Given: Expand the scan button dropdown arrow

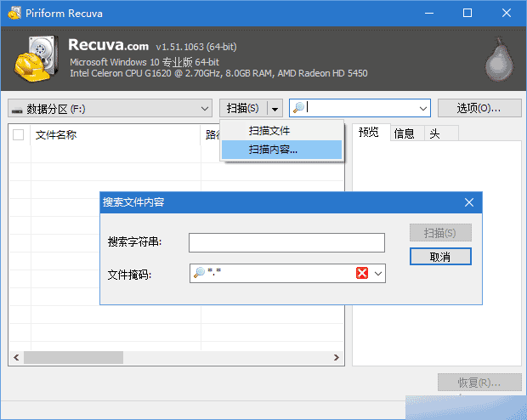Looking at the screenshot, I should tap(275, 109).
